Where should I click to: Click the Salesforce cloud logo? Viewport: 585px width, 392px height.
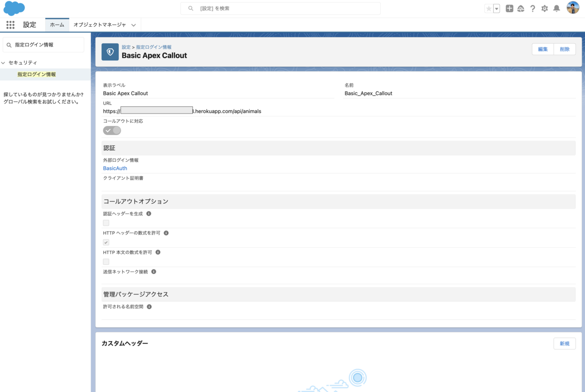pyautogui.click(x=14, y=8)
